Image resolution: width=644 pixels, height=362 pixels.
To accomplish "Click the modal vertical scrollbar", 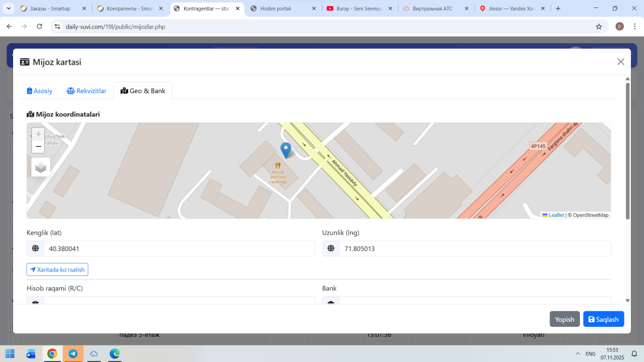I will 627,151.
